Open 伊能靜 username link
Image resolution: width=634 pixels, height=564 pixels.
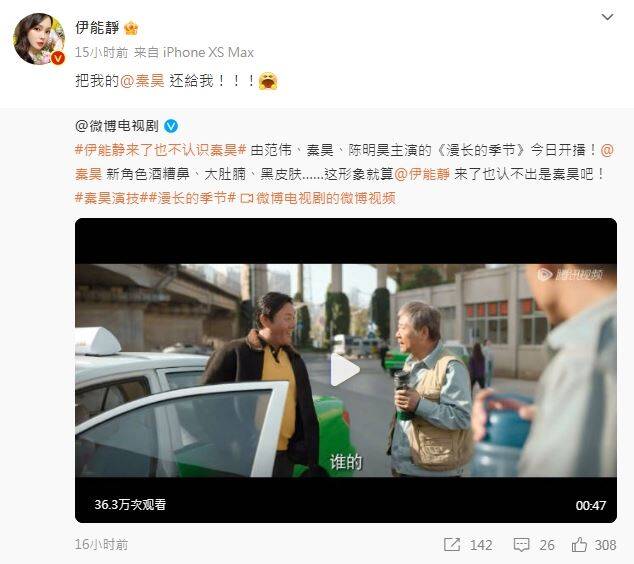coord(97,27)
